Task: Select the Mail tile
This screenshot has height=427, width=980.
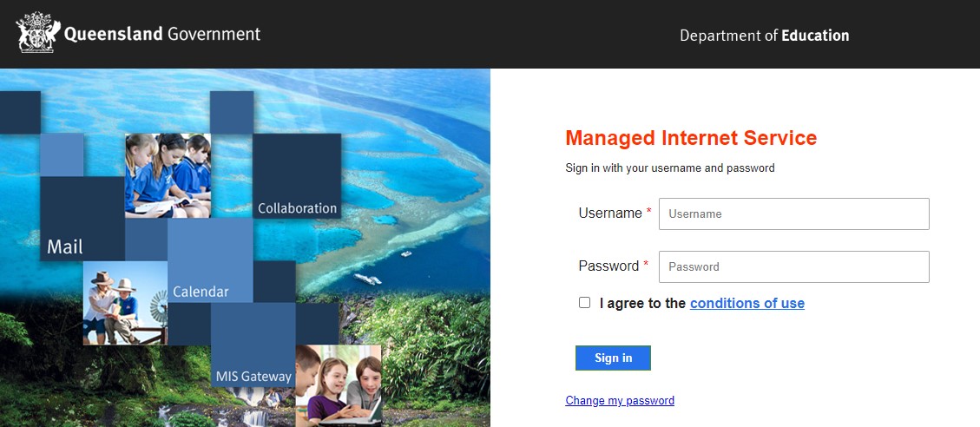Action: [x=82, y=219]
